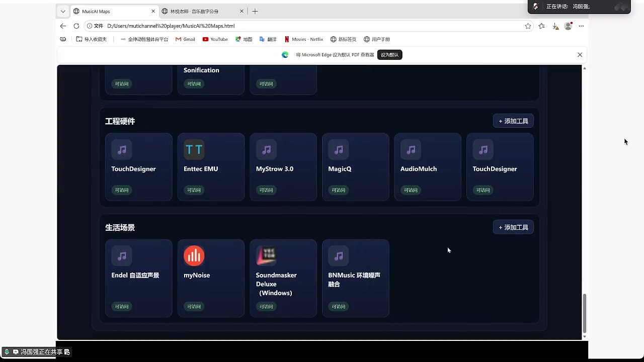This screenshot has height=362, width=644.
Task: Click 添加工具 in 工程硬件 section
Action: coord(513,121)
